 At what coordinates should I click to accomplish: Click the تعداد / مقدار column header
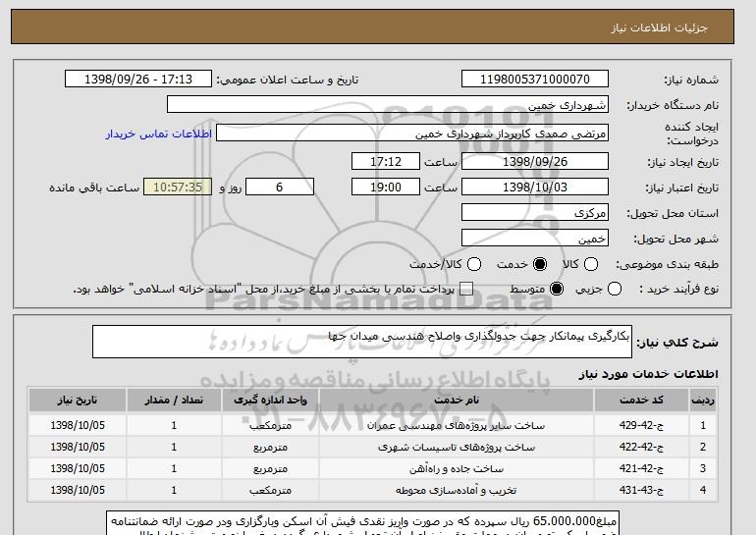click(x=174, y=401)
